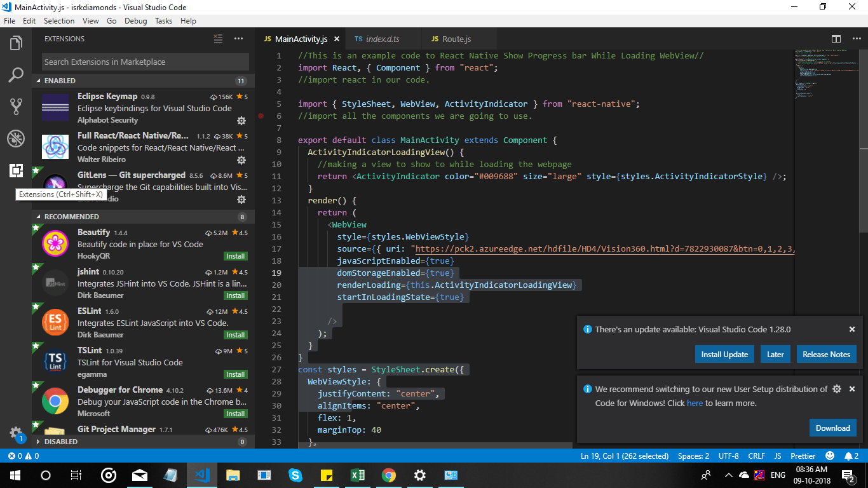The height and width of the screenshot is (488, 868).
Task: Select the Extensions icon in the Activity Bar
Action: [x=16, y=170]
